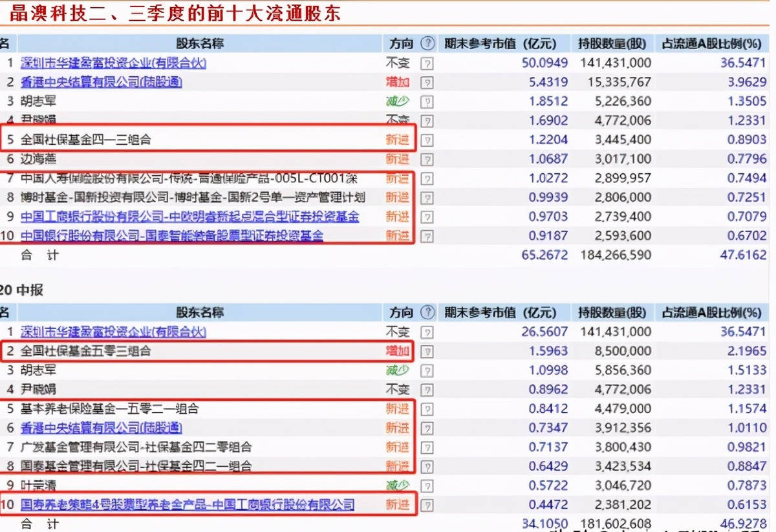This screenshot has width=776, height=532.
Task: Select 全国社保基金五零三组合 shareholder name
Action: [86, 351]
